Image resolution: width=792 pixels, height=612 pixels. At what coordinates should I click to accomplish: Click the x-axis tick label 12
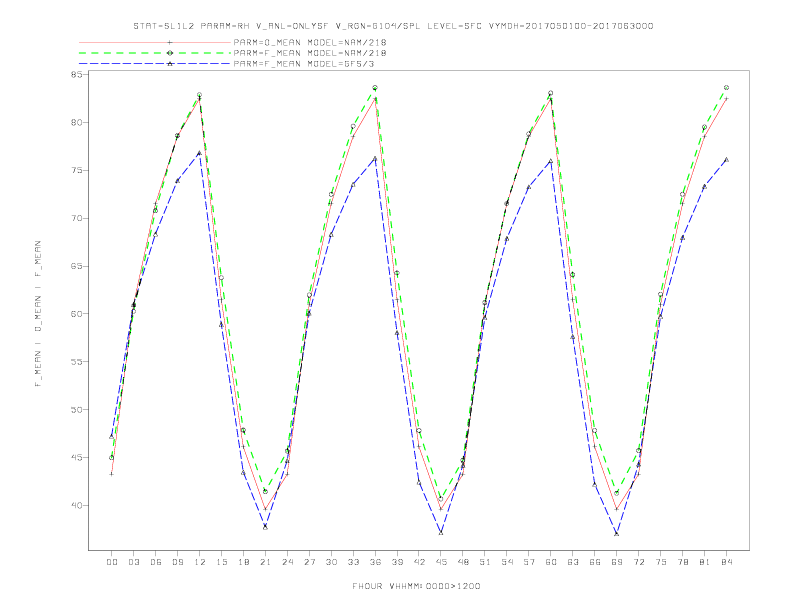pos(200,562)
